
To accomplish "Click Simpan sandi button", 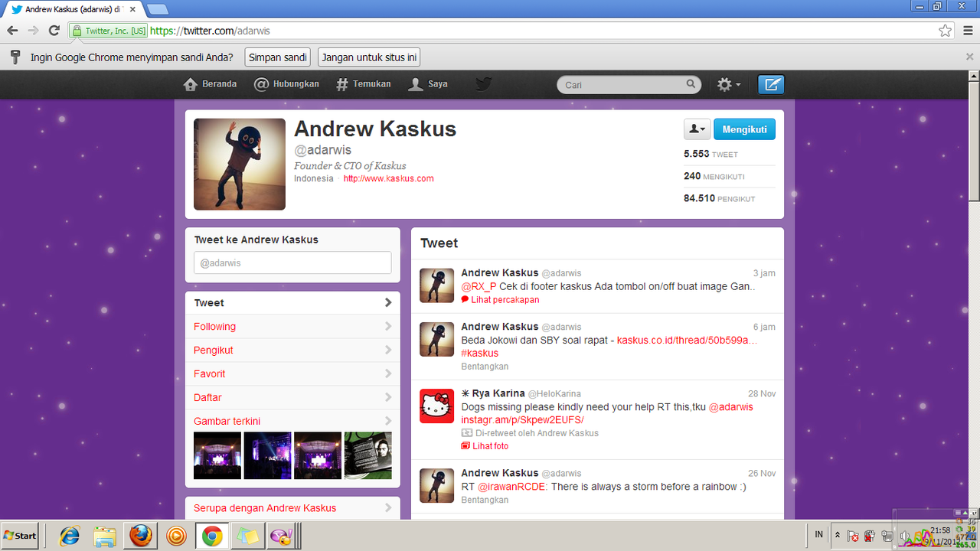I will pyautogui.click(x=278, y=57).
